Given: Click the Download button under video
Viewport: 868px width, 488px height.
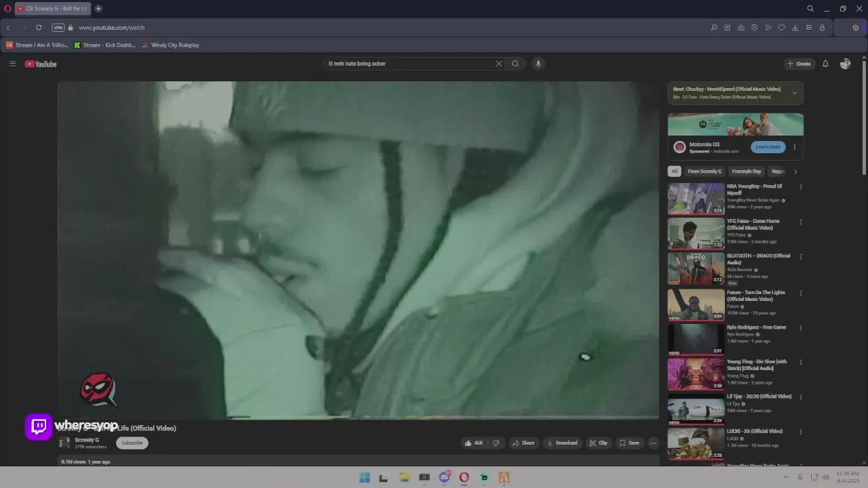Looking at the screenshot, I should [x=562, y=443].
